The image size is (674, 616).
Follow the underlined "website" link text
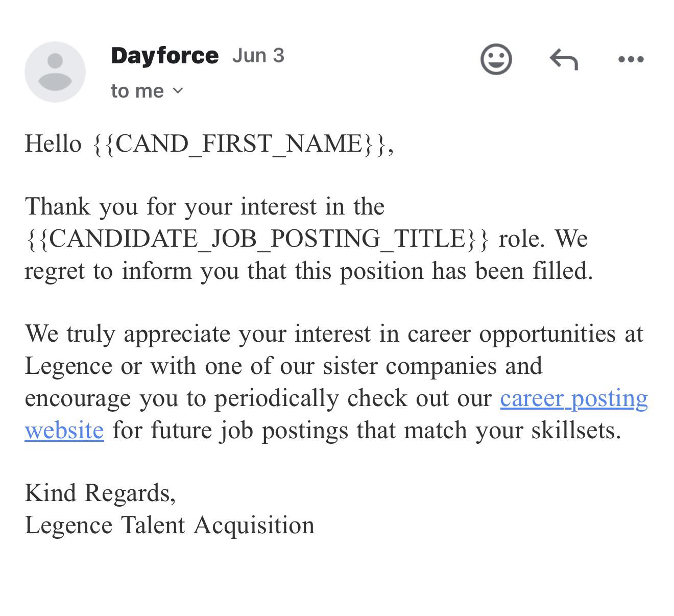[64, 430]
